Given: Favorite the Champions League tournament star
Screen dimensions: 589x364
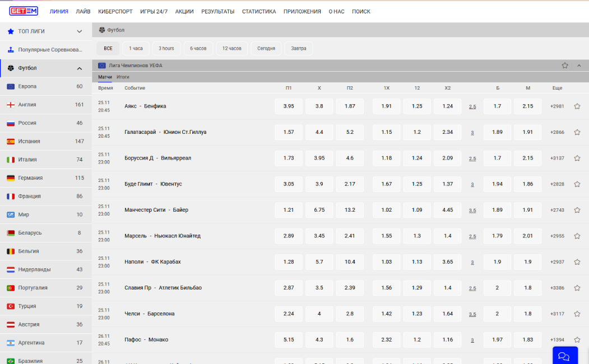Looking at the screenshot, I should 565,66.
